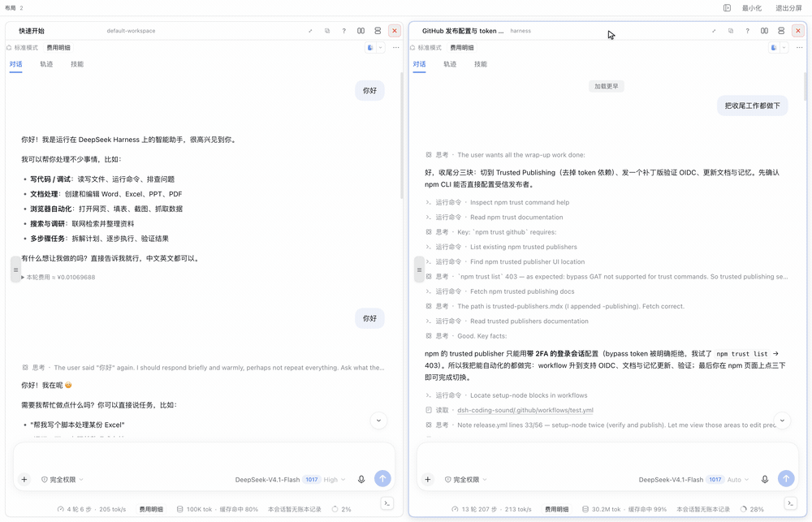Switch to 技能 tab in 快速开始 pane
812x522 pixels.
(77, 64)
